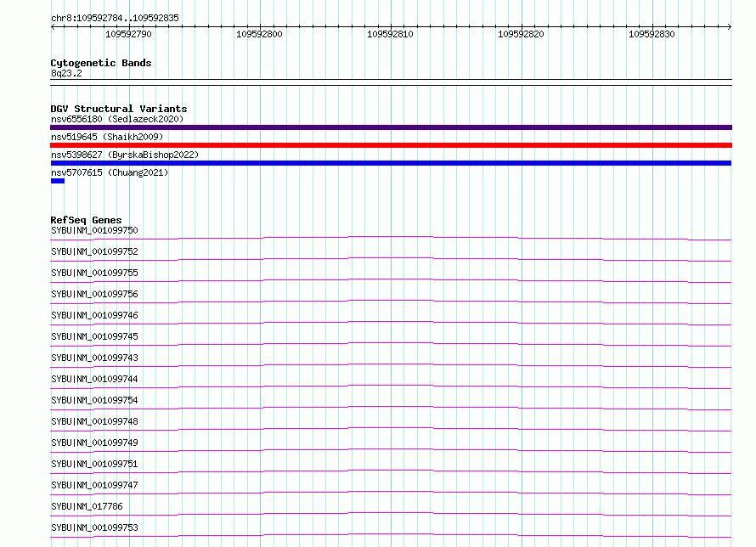Select transcript SYBU|NM_001099754

(x=94, y=400)
